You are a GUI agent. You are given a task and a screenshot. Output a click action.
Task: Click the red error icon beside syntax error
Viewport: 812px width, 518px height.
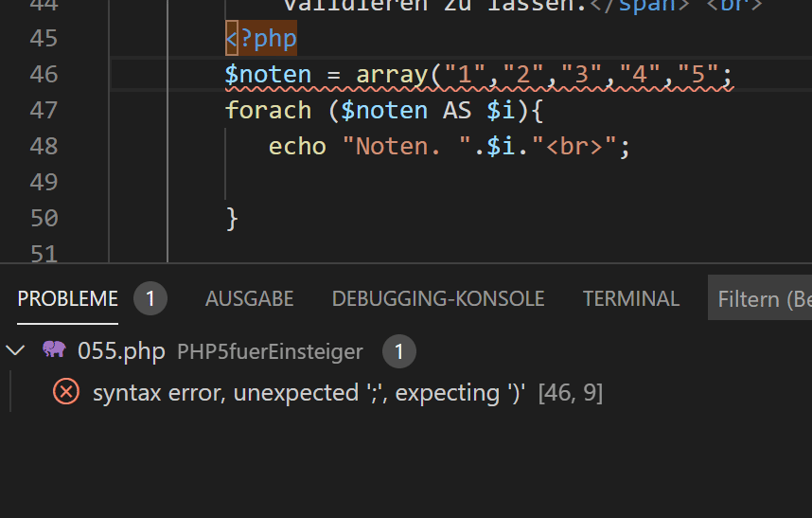(x=66, y=392)
